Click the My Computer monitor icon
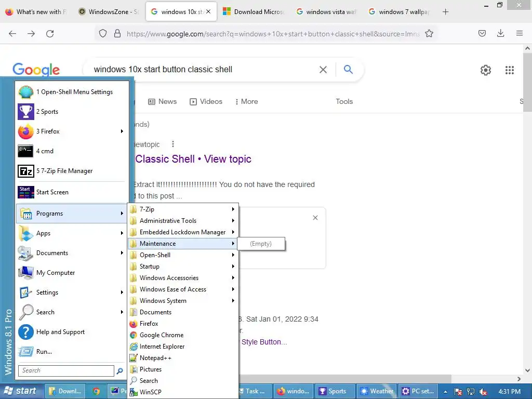The image size is (532, 399). click(x=26, y=272)
